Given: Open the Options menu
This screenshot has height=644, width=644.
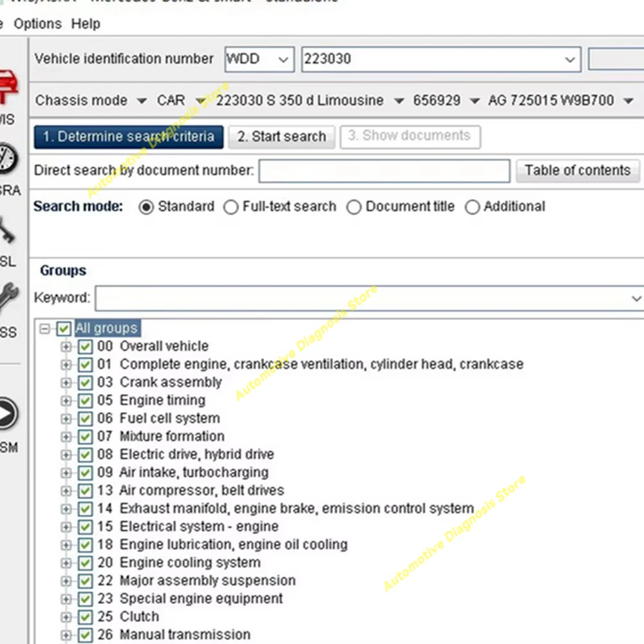Looking at the screenshot, I should [37, 24].
